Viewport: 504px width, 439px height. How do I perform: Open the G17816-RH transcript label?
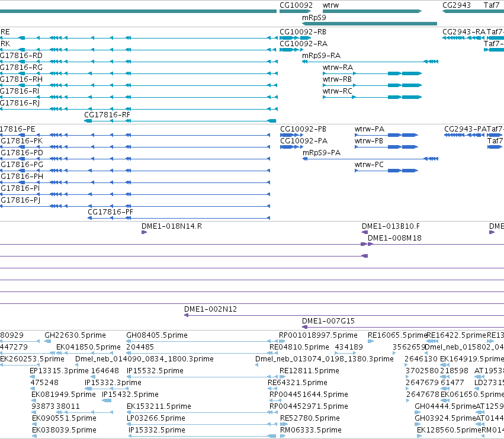pyautogui.click(x=21, y=79)
